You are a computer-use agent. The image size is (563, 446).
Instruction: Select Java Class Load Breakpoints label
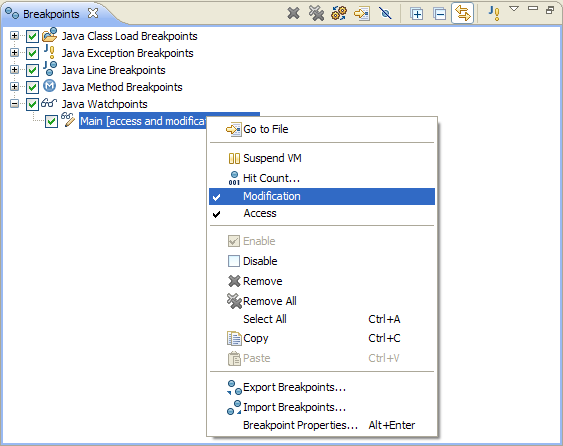(x=129, y=36)
